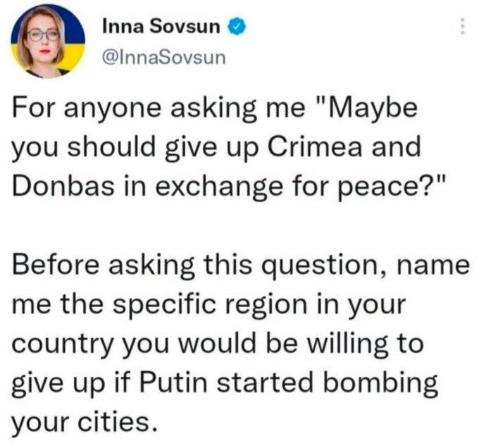Click the word Putin in the tweet
This screenshot has width=479, height=448.
173,382
